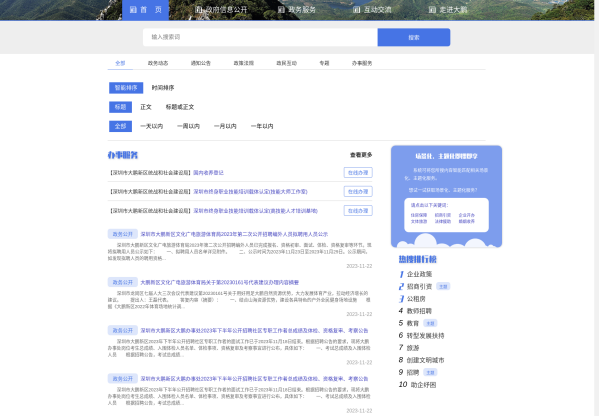Open the 政府信息公开 navigation menu
The image size is (599, 416).
point(221,10)
